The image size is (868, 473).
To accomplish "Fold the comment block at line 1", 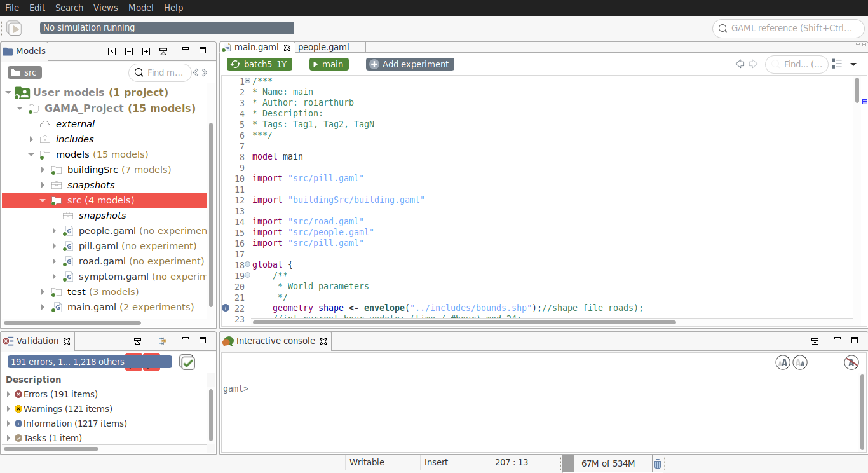I will 247,81.
